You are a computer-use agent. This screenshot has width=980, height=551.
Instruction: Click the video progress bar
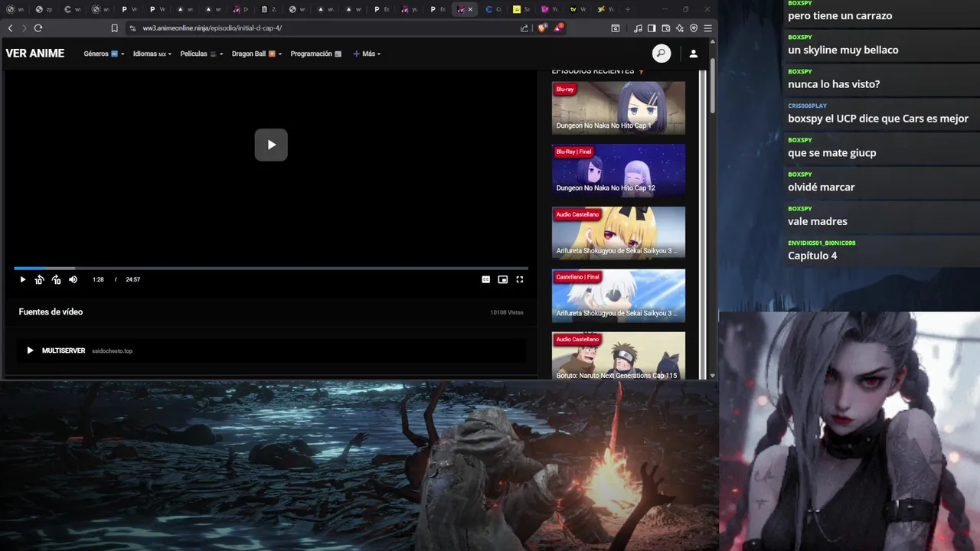[271, 269]
